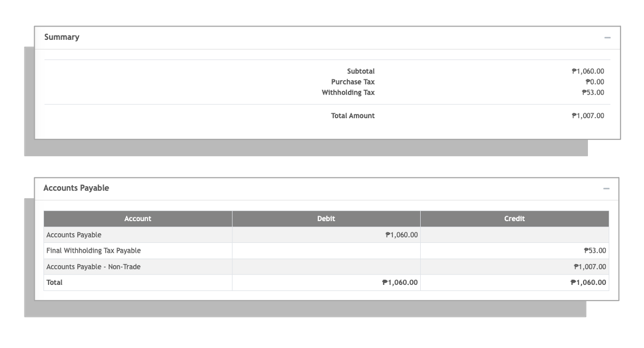Click the Withholding Tax label in Summary
The height and width of the screenshot is (348, 644).
(348, 93)
